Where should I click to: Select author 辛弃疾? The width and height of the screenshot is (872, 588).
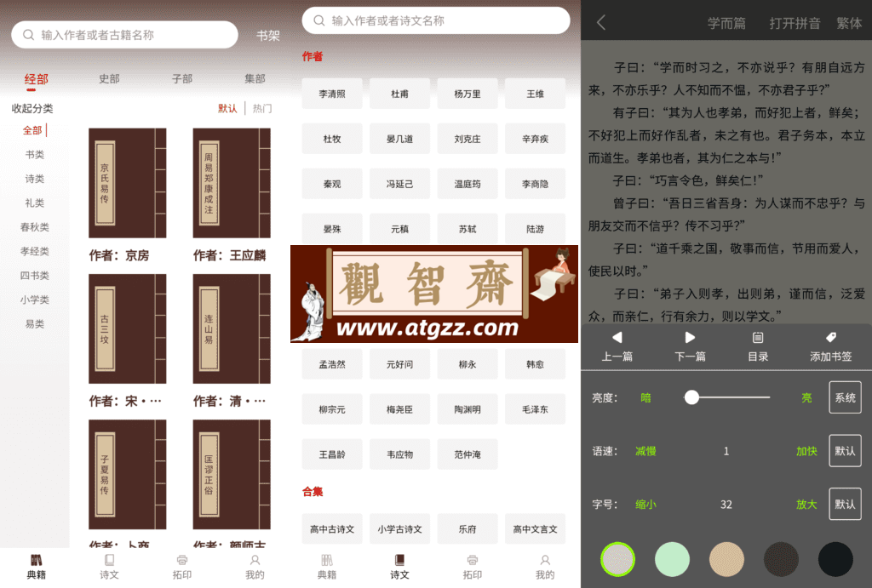535,139
